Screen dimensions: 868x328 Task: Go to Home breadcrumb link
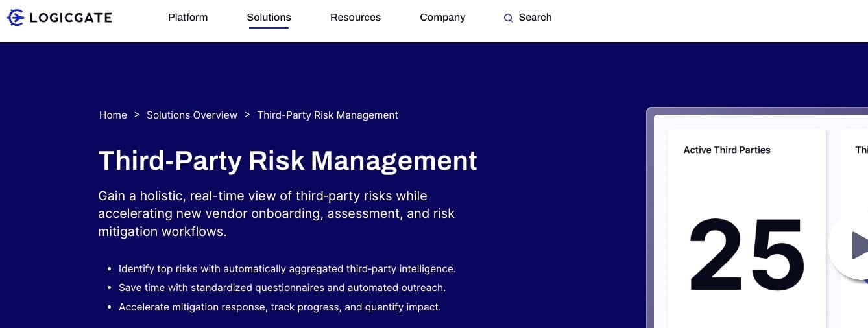tap(113, 115)
